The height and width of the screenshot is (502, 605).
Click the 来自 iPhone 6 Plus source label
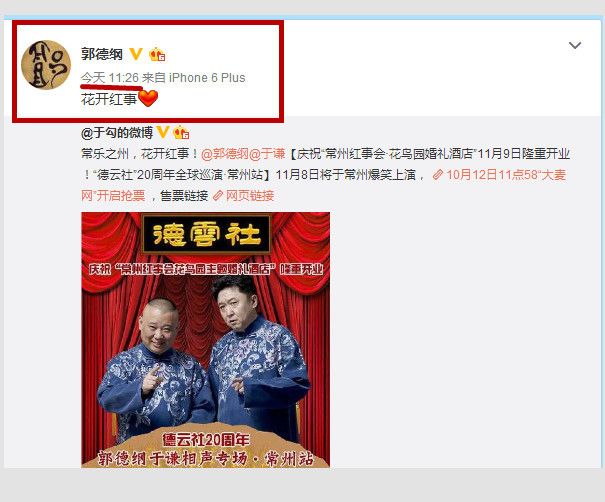point(194,78)
